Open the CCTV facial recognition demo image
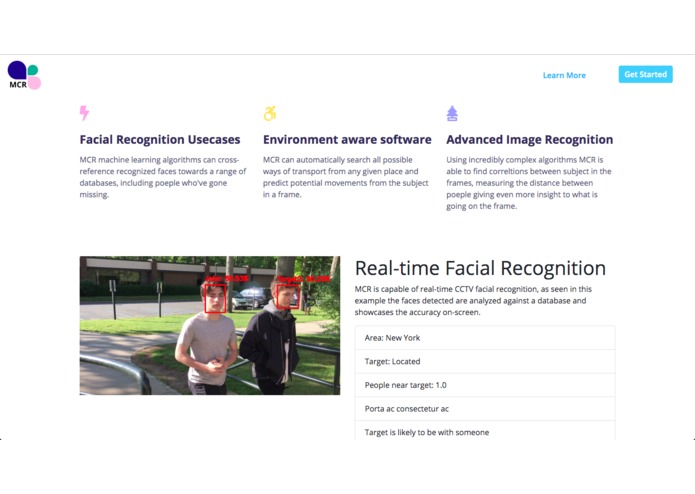The height and width of the screenshot is (494, 695). [210, 325]
